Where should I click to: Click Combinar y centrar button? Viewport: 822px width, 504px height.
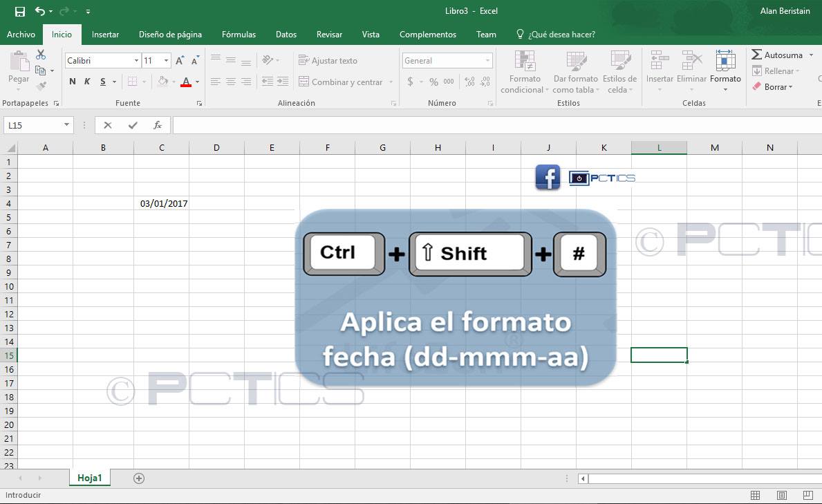pos(341,82)
